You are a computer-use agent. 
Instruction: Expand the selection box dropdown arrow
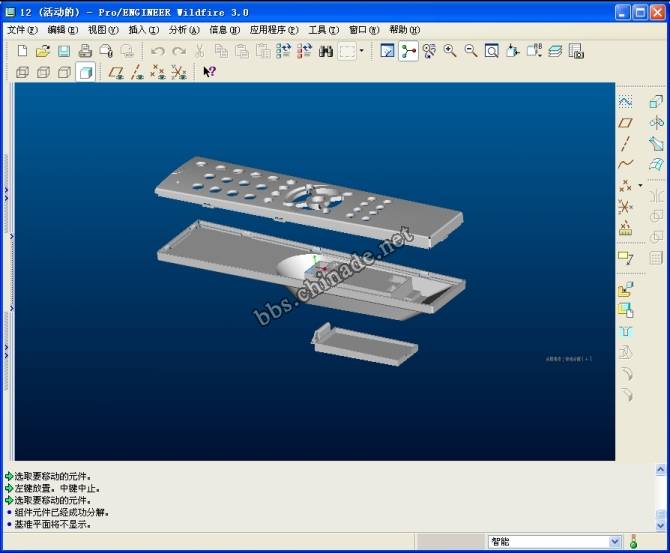pyautogui.click(x=361, y=51)
